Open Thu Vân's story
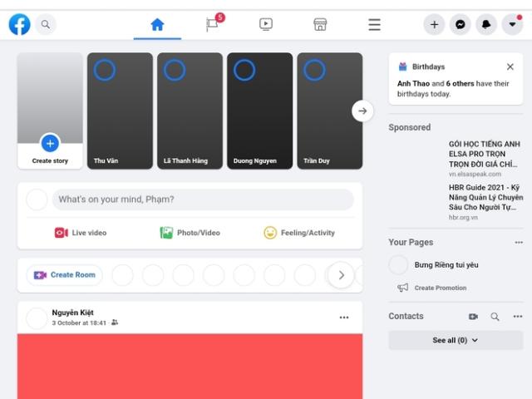This screenshot has height=399, width=532. coord(120,111)
